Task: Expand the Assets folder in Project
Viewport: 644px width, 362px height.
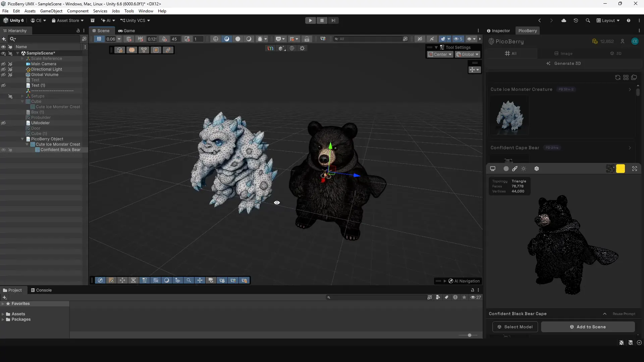Action: (3, 314)
